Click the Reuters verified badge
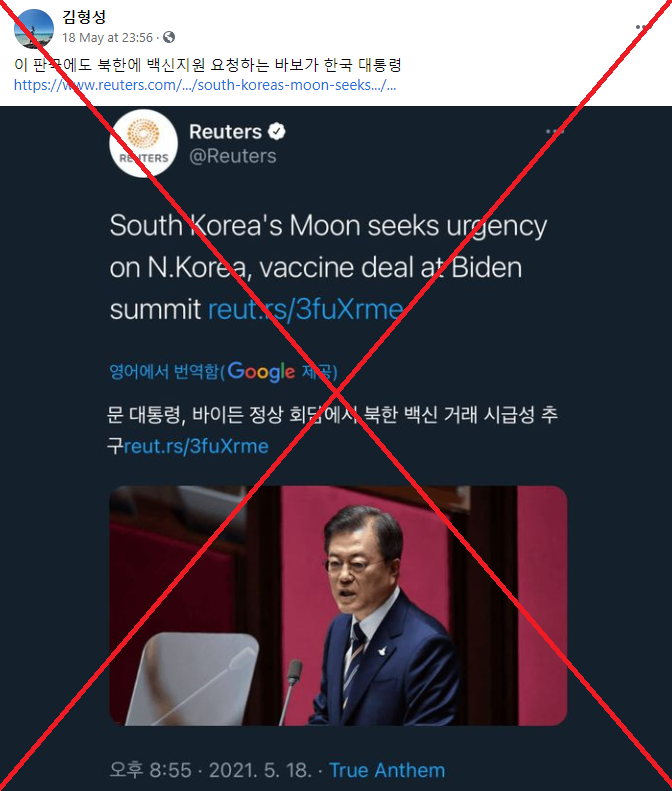Image resolution: width=672 pixels, height=791 pixels. (276, 132)
